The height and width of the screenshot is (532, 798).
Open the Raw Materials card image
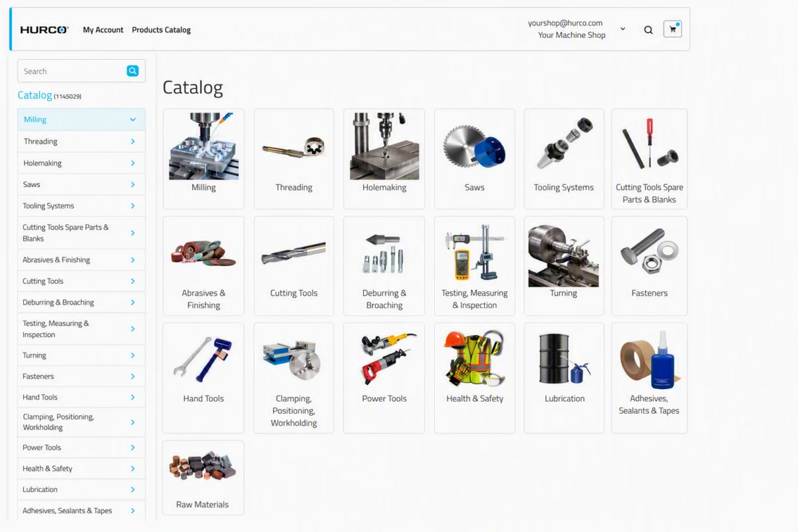click(x=203, y=465)
